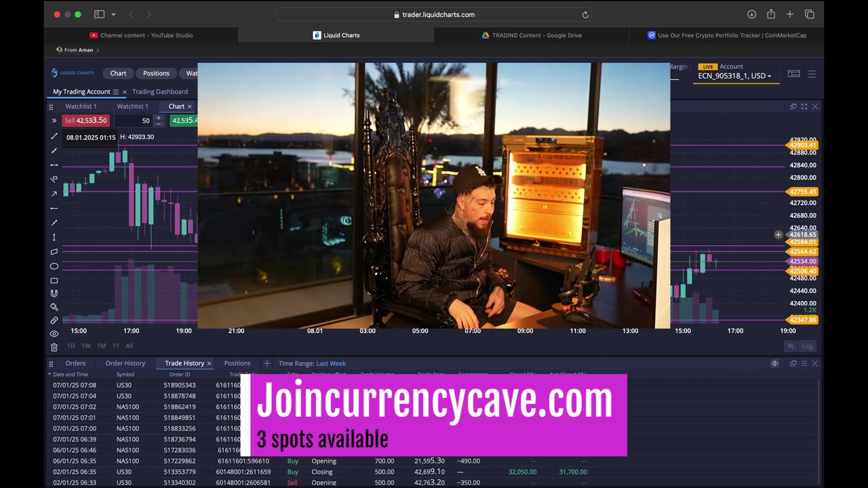Click the 42347.86 orange price label
The width and height of the screenshot is (868, 488).
[x=803, y=320]
